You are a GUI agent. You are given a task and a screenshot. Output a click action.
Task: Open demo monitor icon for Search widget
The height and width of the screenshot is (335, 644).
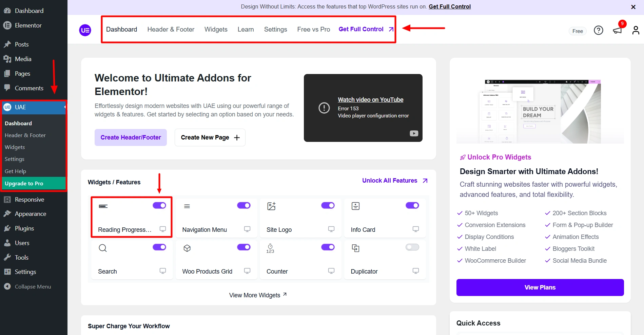point(163,271)
